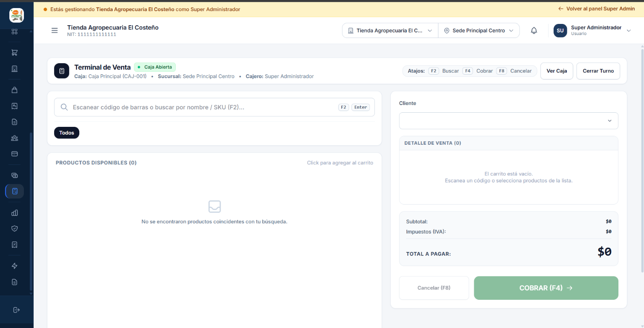Click the magnifier icon in search bar

[x=64, y=107]
